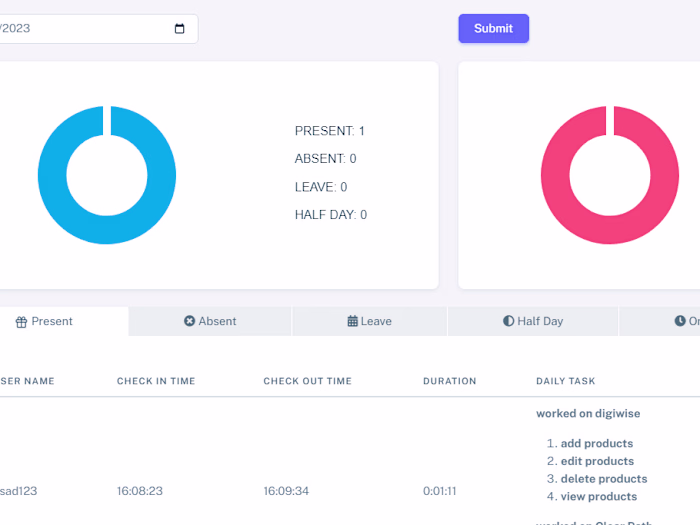Click the clock icon on the last tab
Screen dimensions: 700x525
click(680, 321)
